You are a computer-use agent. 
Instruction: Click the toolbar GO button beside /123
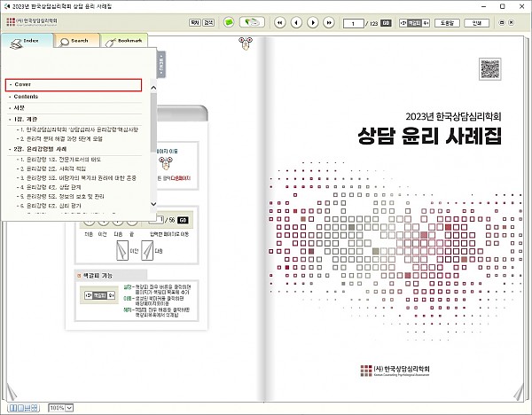pyautogui.click(x=386, y=23)
